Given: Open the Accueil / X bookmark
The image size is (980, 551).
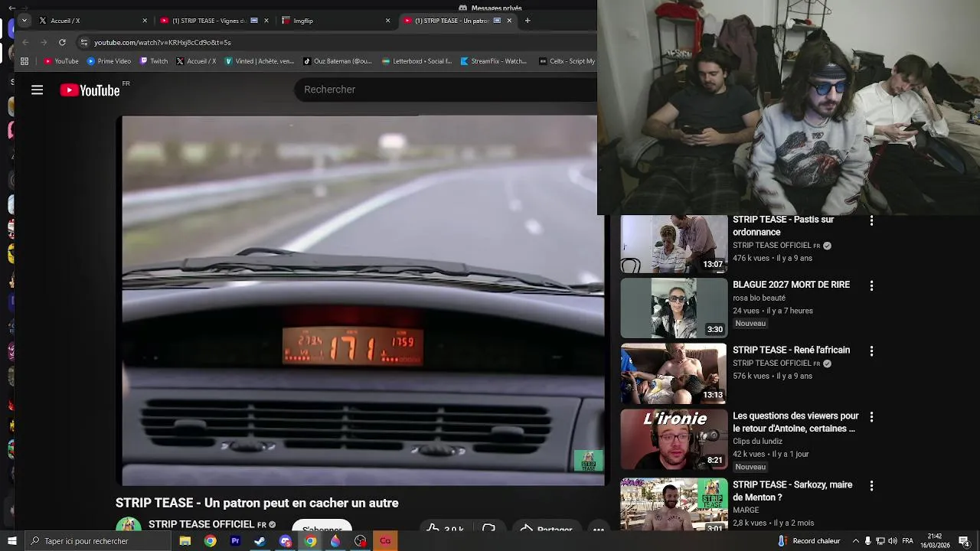Looking at the screenshot, I should (x=196, y=61).
